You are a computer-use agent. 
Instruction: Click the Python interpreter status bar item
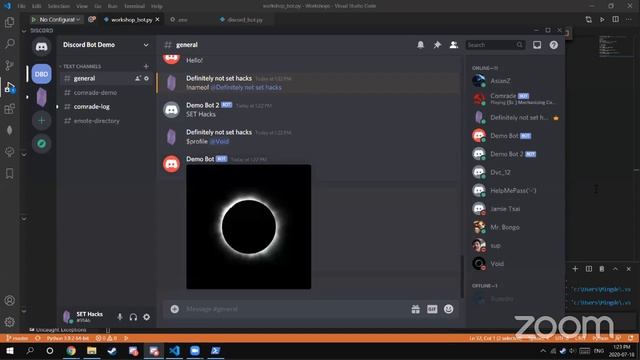(68, 338)
